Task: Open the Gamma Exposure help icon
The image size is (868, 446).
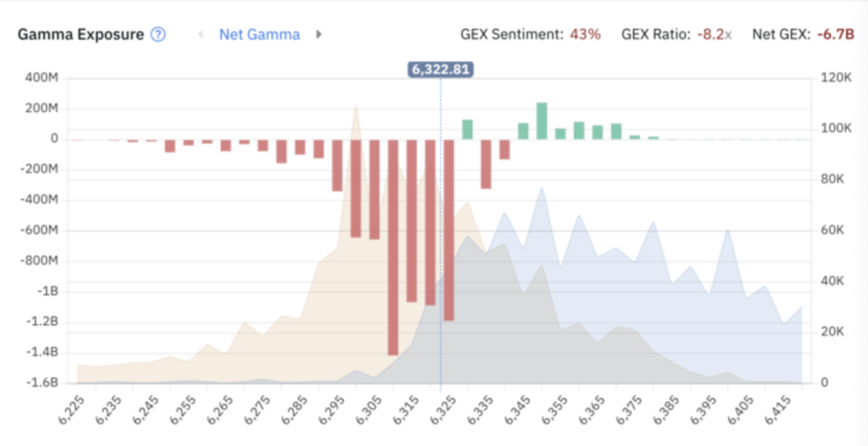Action: (x=158, y=34)
